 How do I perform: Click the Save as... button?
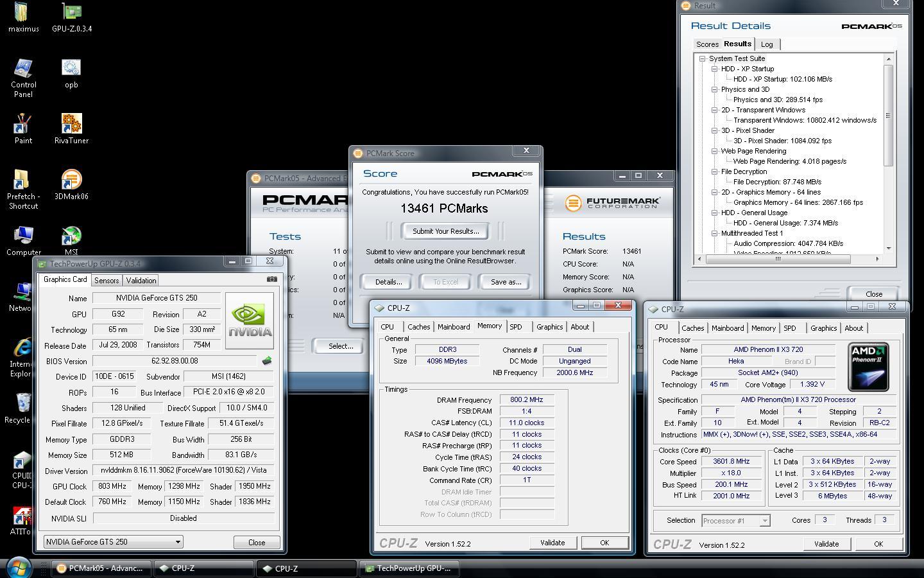(x=506, y=282)
